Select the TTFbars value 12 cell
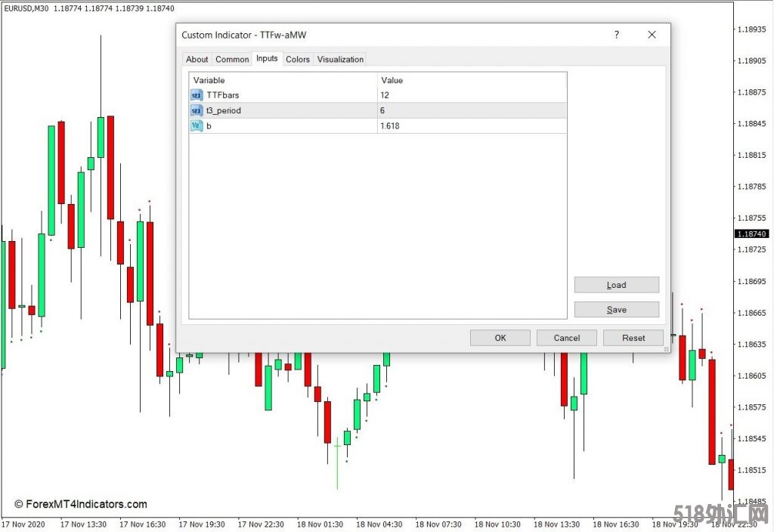 point(471,95)
